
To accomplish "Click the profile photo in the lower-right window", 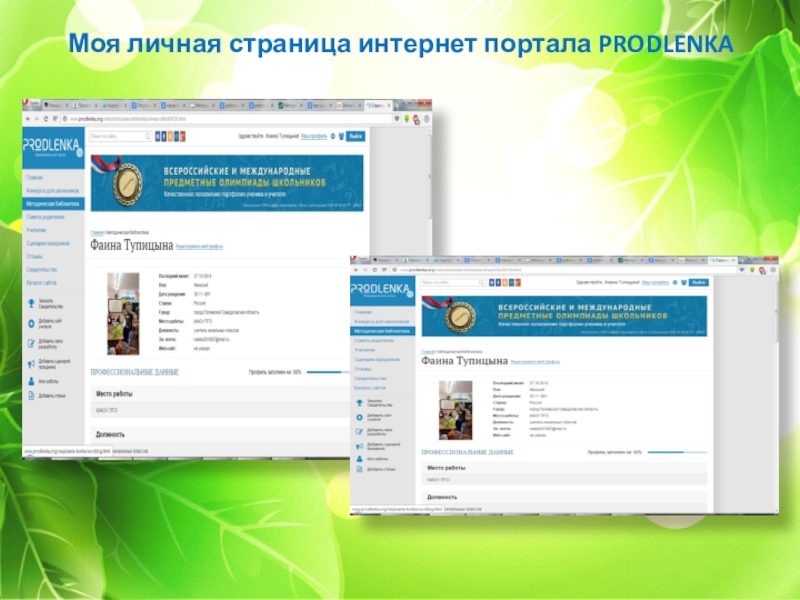I will point(456,410).
